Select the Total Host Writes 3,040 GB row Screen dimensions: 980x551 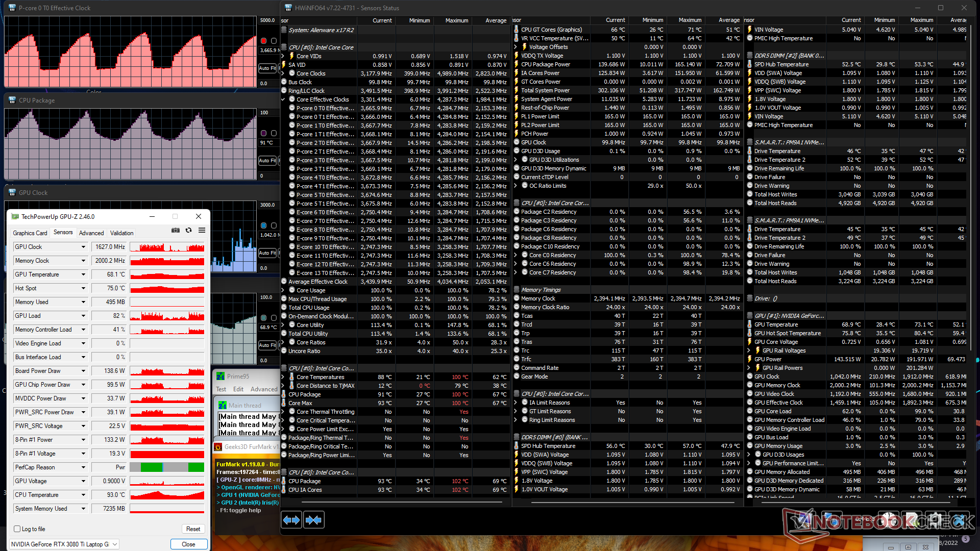[856, 194]
